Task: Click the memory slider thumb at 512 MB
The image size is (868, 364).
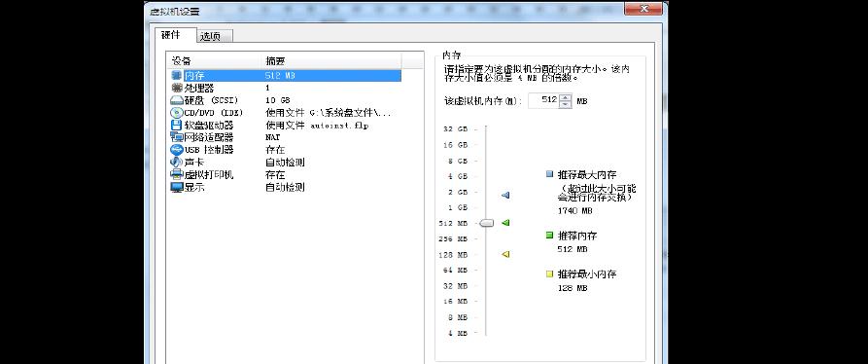Action: pyautogui.click(x=487, y=223)
